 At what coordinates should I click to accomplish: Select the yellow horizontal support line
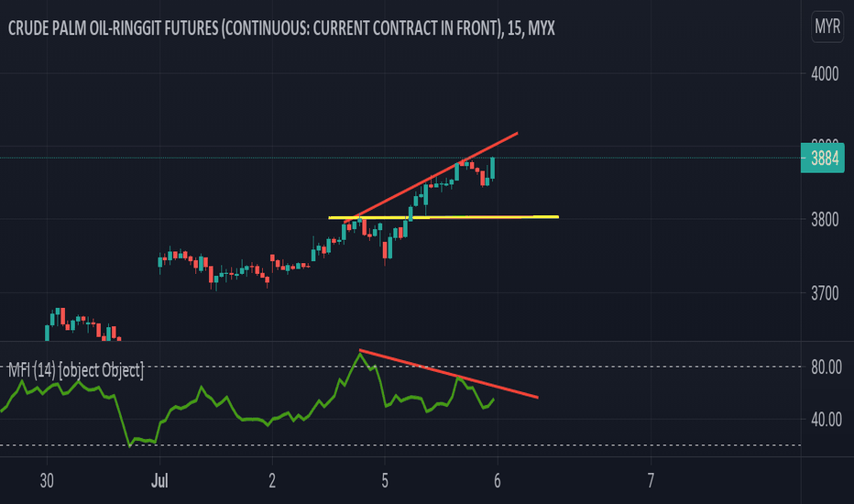click(443, 217)
